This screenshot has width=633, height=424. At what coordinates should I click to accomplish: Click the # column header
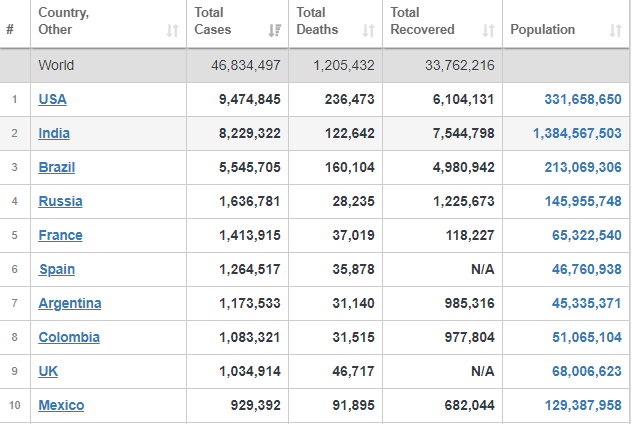click(10, 29)
